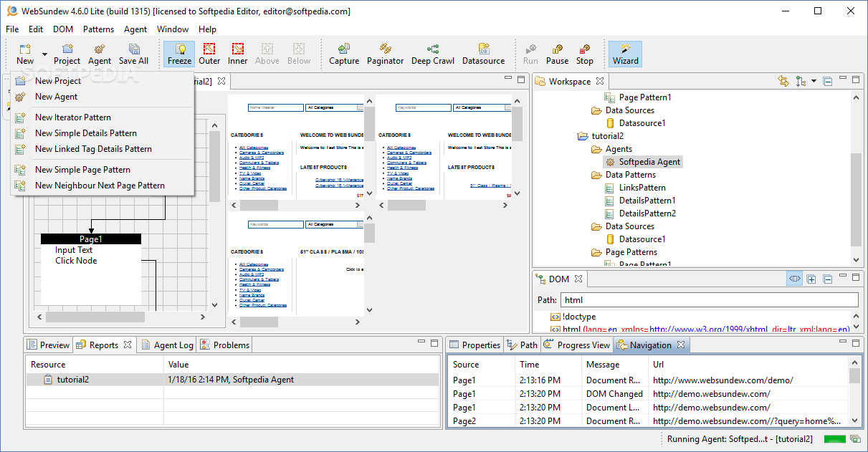The height and width of the screenshot is (452, 868).
Task: Select the Inner selection tool
Action: 238,54
